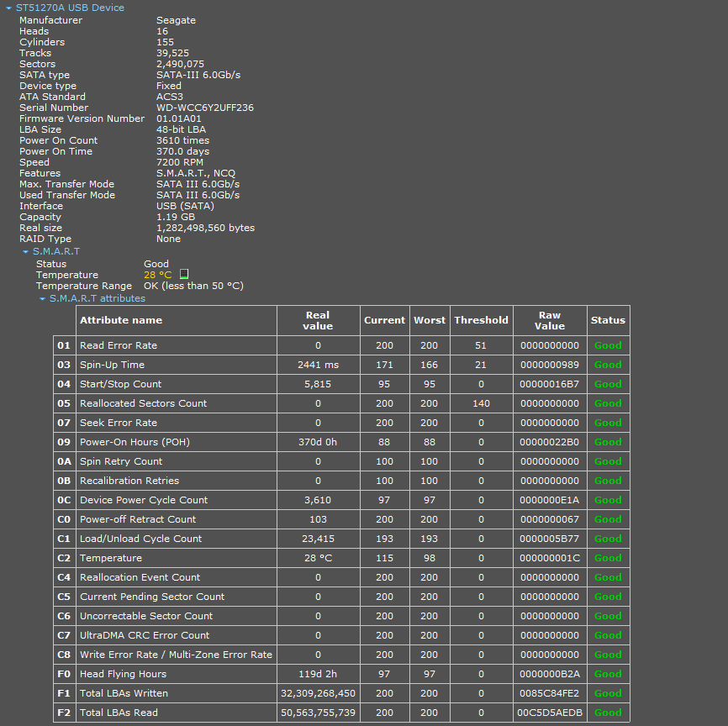Click the Good status for Total LBAs Read
Image resolution: width=728 pixels, height=726 pixels.
pos(608,713)
